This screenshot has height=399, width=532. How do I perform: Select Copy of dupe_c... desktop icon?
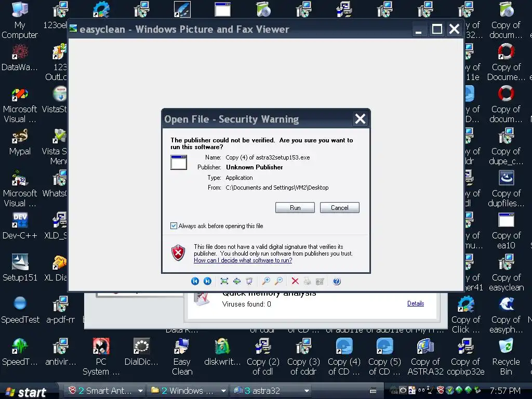pos(506,147)
